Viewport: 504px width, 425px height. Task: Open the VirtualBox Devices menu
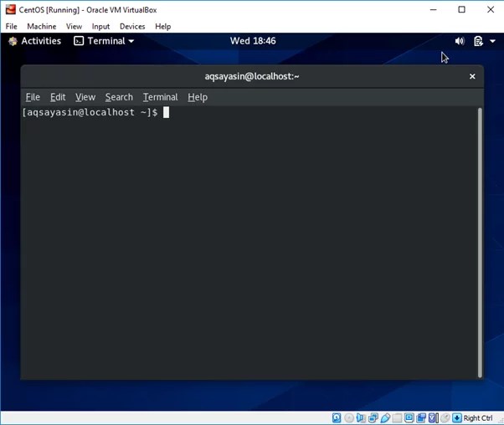pos(132,26)
